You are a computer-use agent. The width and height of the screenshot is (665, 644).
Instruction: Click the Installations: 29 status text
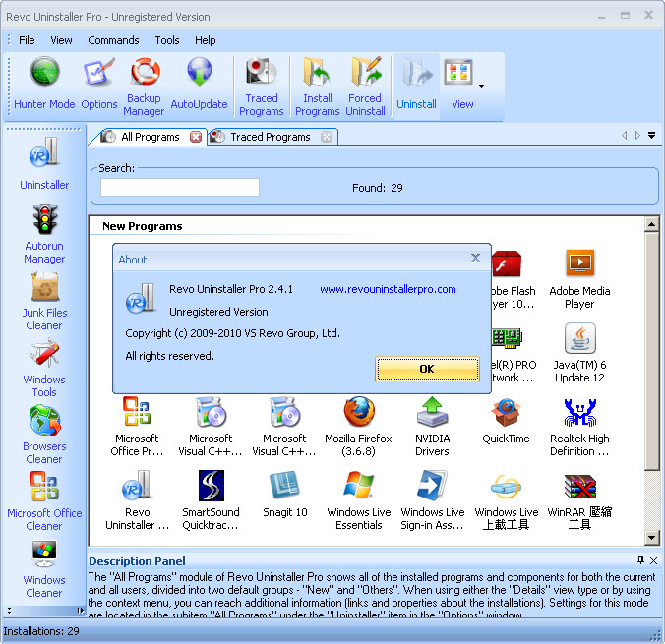[41, 631]
